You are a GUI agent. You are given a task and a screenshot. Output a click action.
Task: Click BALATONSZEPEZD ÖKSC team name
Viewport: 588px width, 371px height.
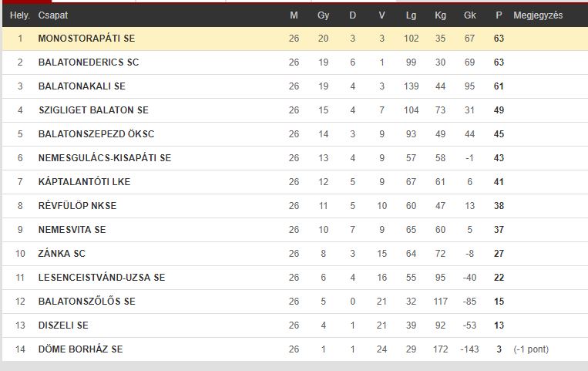[96, 134]
